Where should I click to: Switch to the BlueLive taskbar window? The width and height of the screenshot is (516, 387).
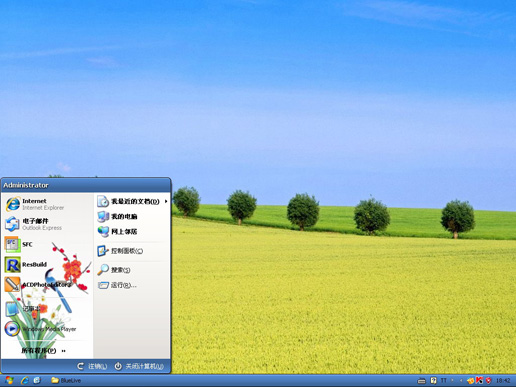[x=66, y=380]
